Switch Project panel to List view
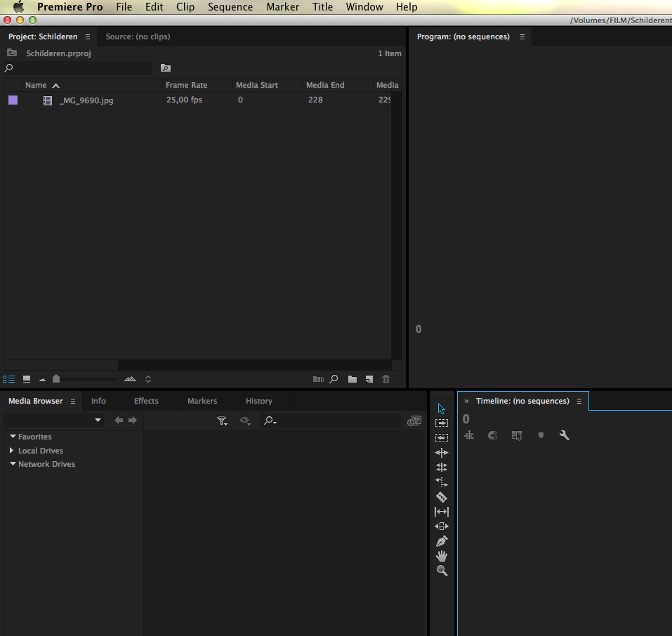This screenshot has height=636, width=672. point(9,379)
